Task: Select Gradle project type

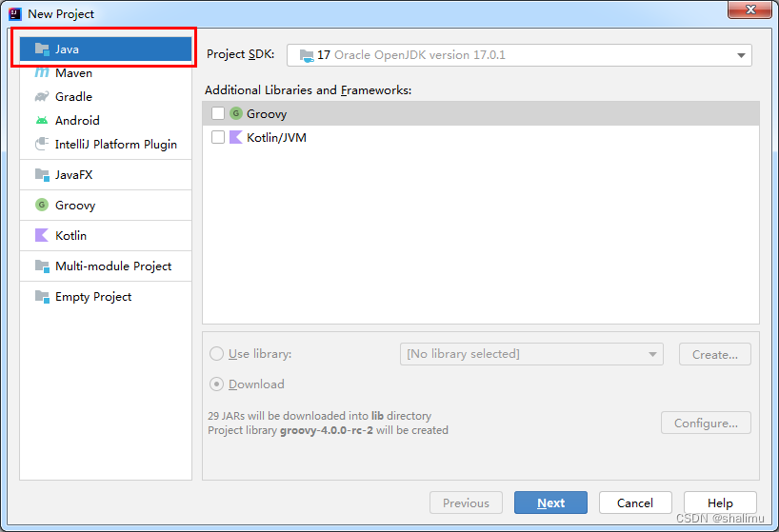Action: click(106, 96)
